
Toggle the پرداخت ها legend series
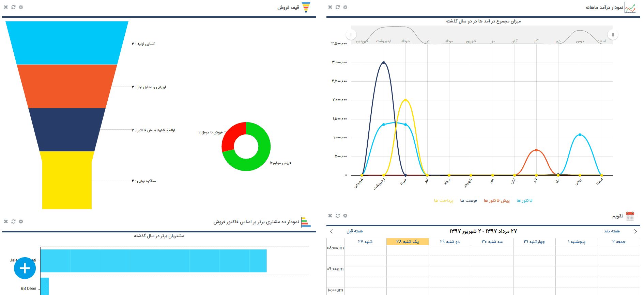pyautogui.click(x=443, y=201)
